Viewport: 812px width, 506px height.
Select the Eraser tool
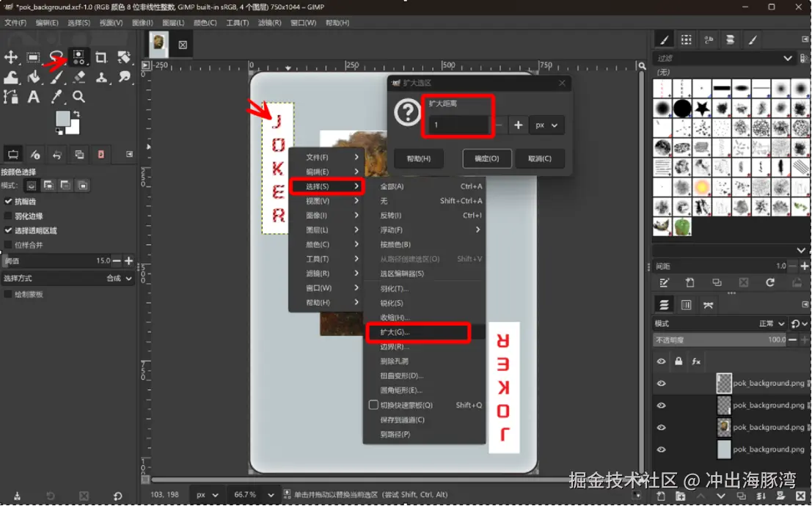78,77
